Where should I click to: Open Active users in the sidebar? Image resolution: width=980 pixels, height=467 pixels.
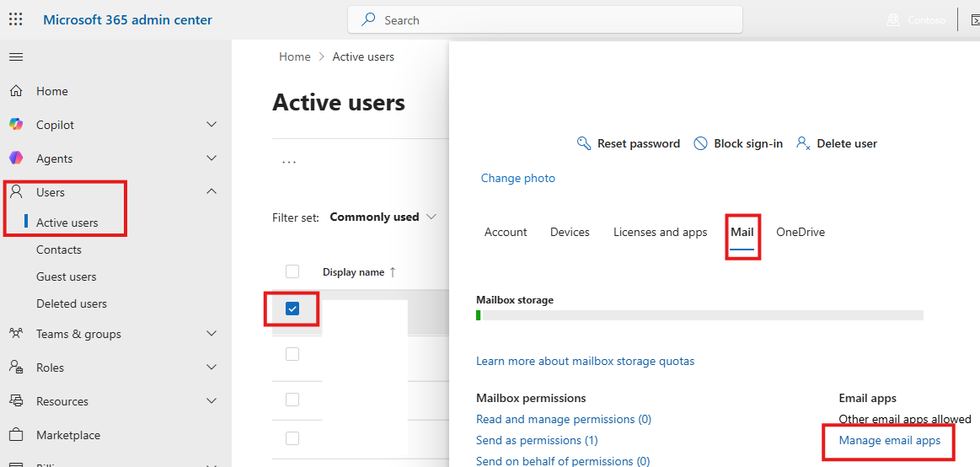pyautogui.click(x=67, y=223)
